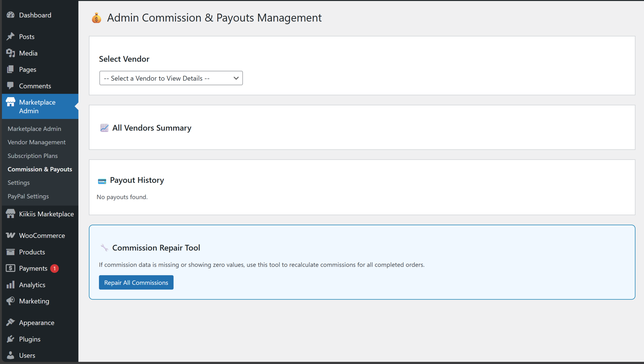Click the Admin Commission & Payouts Management title
This screenshot has height=364, width=644.
(x=214, y=18)
